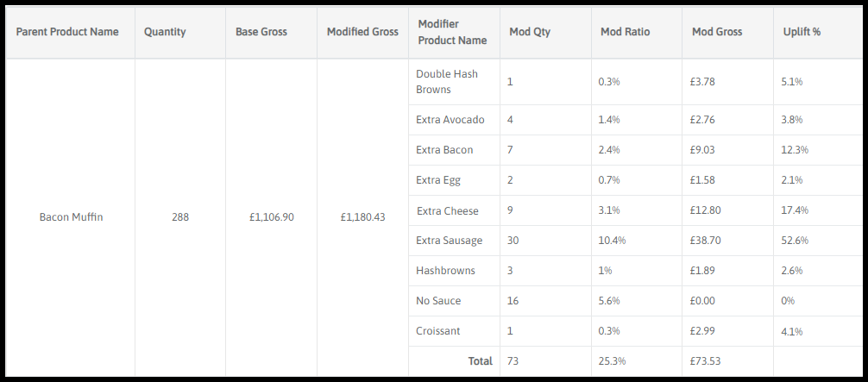Click the Croissant modifier name
Viewport: 868px width, 382px height.
437,331
